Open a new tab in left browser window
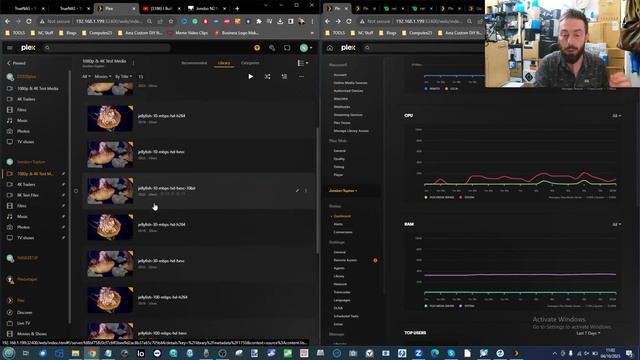Screen dimensions: 640x360 click(237, 8)
